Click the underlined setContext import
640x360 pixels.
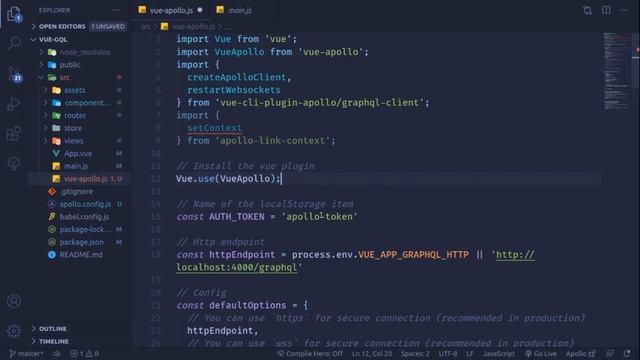pyautogui.click(x=214, y=128)
